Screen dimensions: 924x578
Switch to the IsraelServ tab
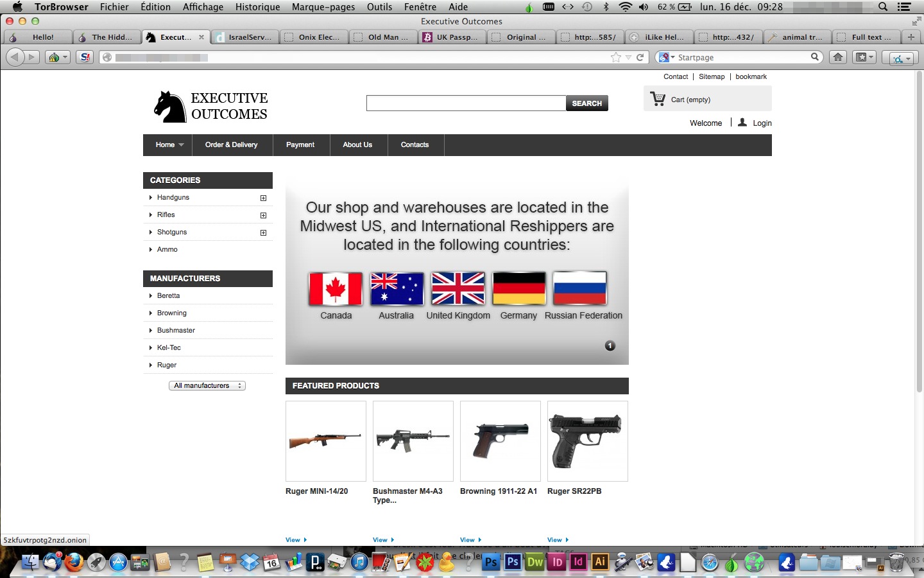244,37
